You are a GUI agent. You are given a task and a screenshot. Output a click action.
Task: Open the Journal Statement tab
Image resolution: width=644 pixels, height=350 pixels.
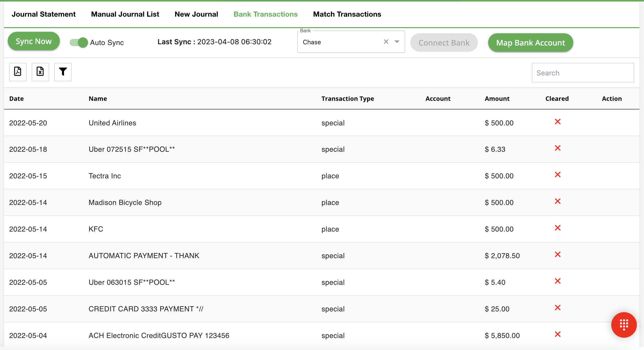click(x=44, y=14)
